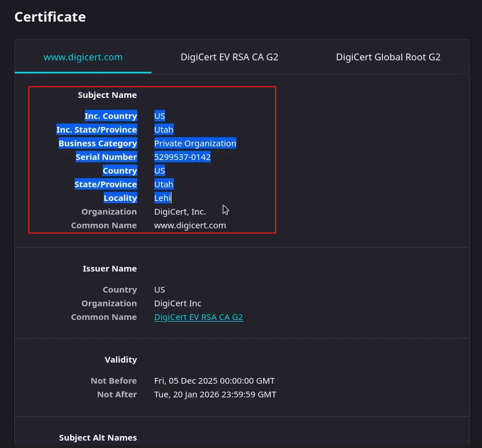The image size is (482, 448).
Task: Click the Not Before label
Action: coord(114,381)
